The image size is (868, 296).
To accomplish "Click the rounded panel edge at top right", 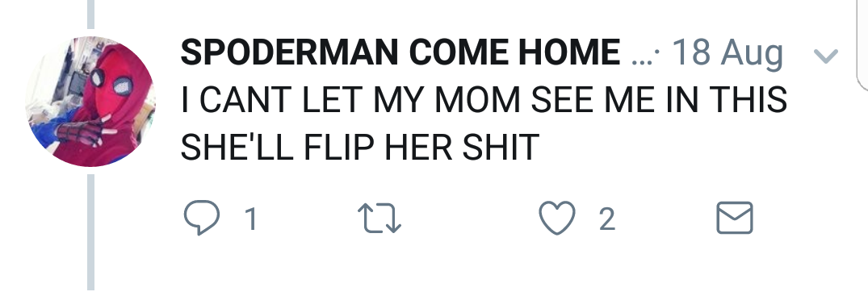I will click(862, 44).
